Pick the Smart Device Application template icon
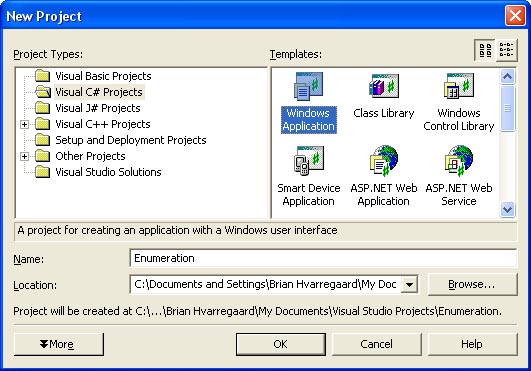Viewport: 531px width, 371px height. [309, 160]
